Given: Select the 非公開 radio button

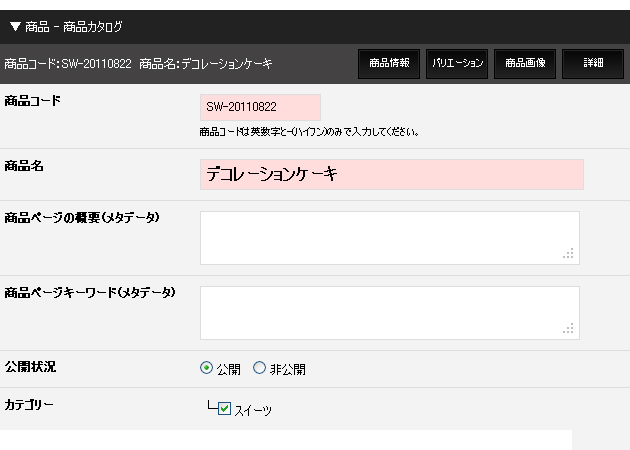Looking at the screenshot, I should [260, 368].
